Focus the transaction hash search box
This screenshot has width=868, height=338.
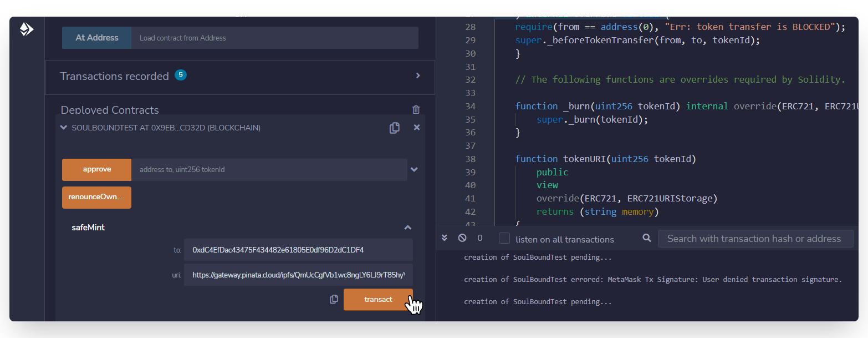point(755,239)
